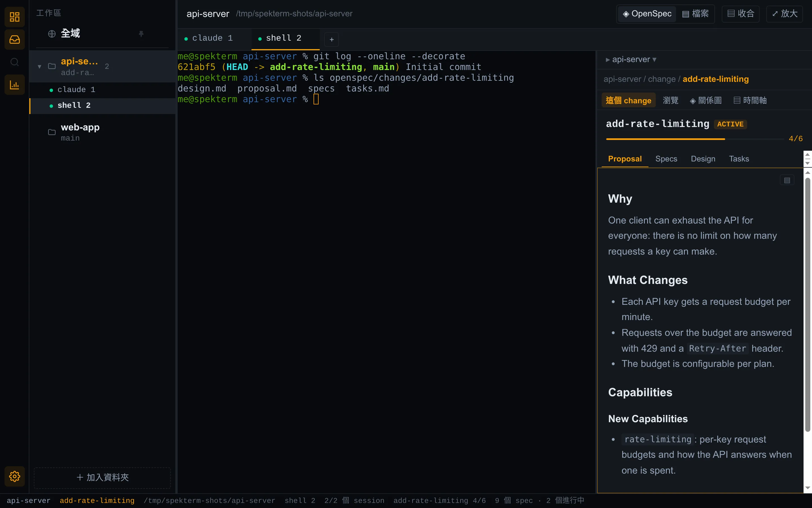
Task: Click the path /tmp/spekterm-shots/api-server in status bar
Action: 209,501
